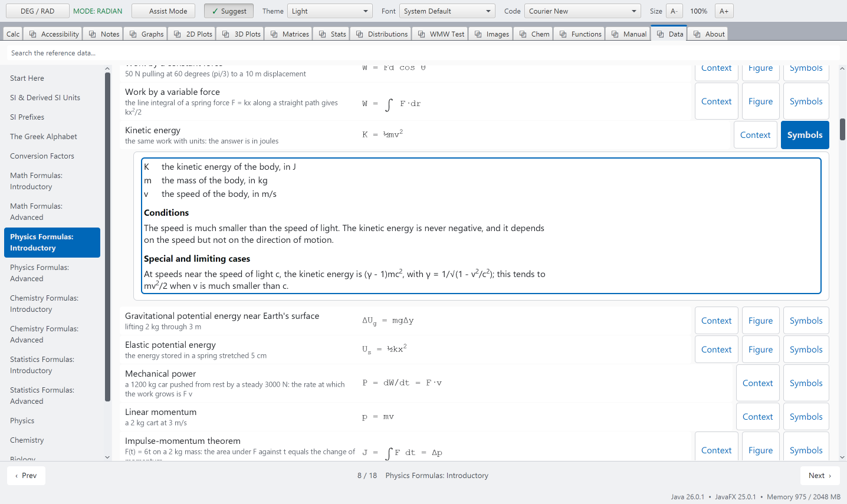This screenshot has width=847, height=504.
Task: Click the pop-out icon on the Manual tab
Action: pos(615,34)
